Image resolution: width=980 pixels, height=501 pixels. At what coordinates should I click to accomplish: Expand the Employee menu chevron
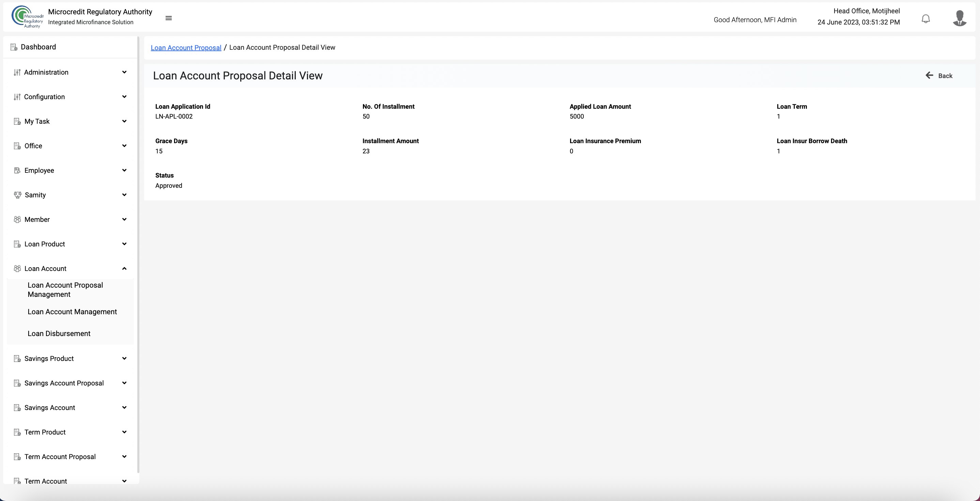[x=124, y=170]
